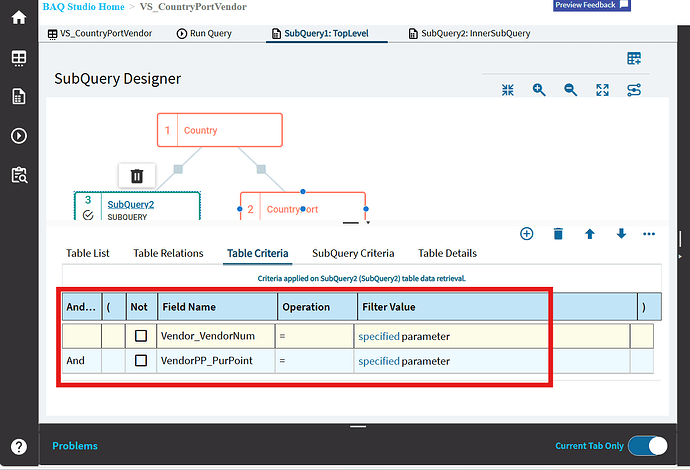Click the panel splitter handle above Problems
Viewport: 690px width, 470px height.
(x=358, y=426)
